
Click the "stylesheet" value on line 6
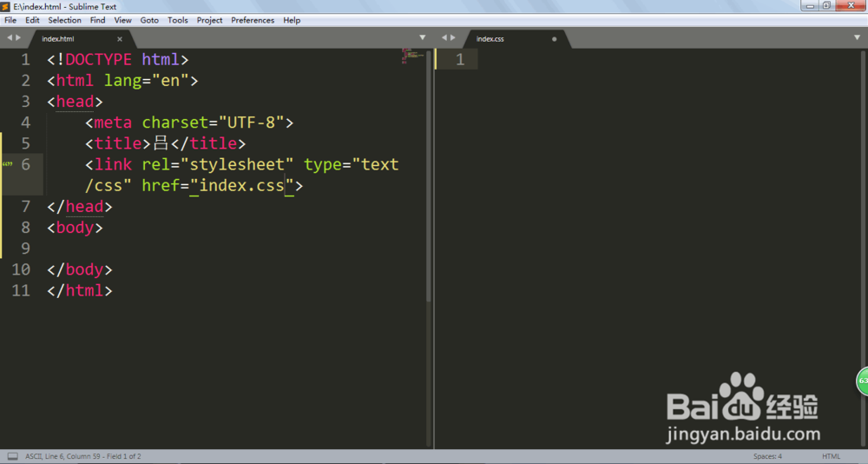coord(237,164)
